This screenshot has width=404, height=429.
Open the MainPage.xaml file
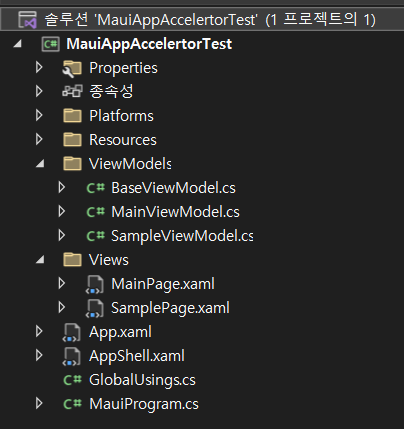tap(163, 284)
